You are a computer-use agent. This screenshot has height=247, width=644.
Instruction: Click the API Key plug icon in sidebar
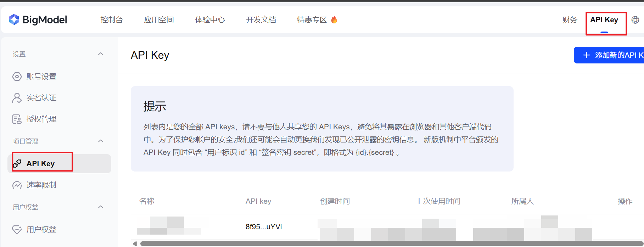pyautogui.click(x=17, y=163)
